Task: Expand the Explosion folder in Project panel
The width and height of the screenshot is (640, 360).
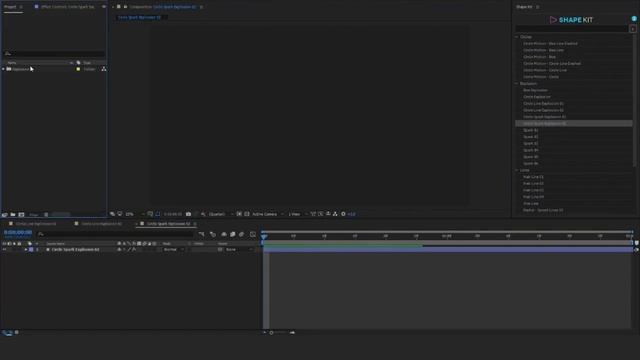Action: [3, 69]
